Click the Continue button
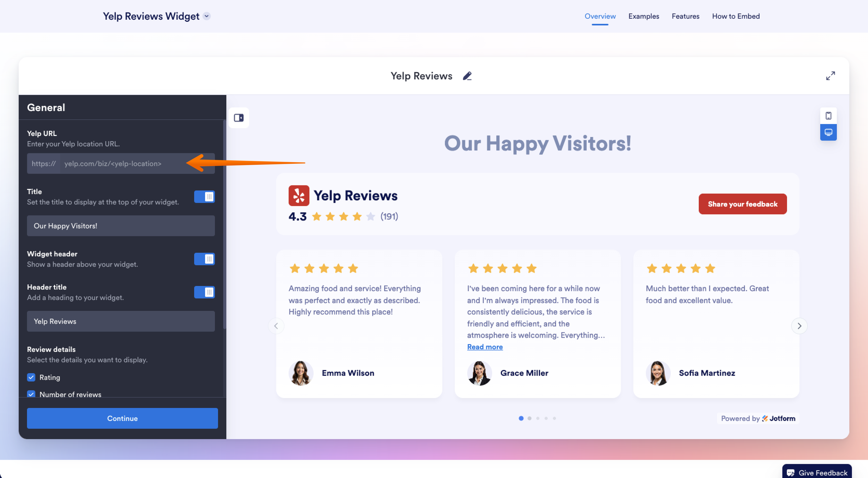868x478 pixels. (x=122, y=418)
